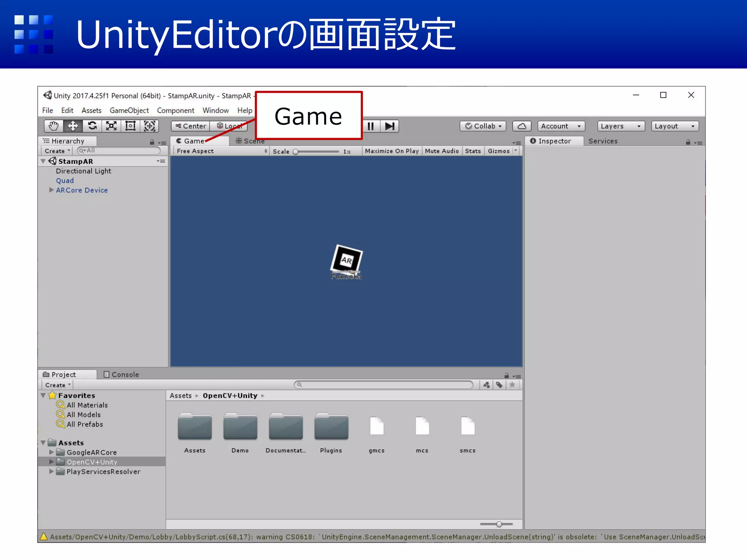Open the Free Aspect dropdown
The image size is (747, 560).
click(x=222, y=151)
